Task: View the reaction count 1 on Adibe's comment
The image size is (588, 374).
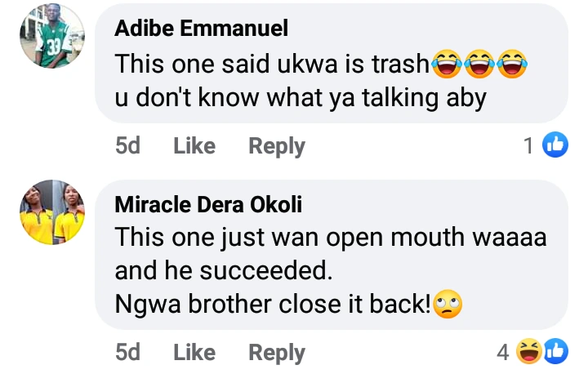Action: (529, 146)
